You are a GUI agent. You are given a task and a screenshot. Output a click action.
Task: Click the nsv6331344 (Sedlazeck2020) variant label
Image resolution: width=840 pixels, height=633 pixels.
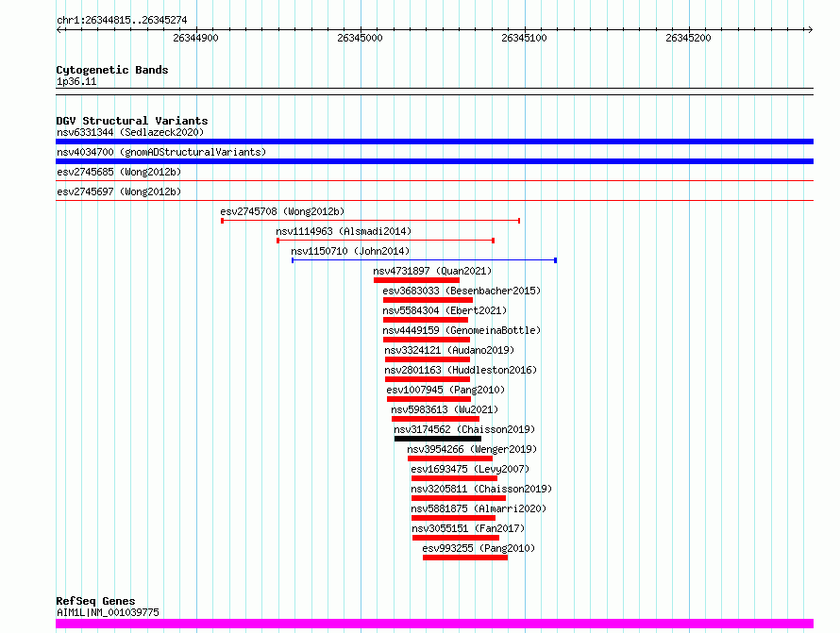(130, 132)
